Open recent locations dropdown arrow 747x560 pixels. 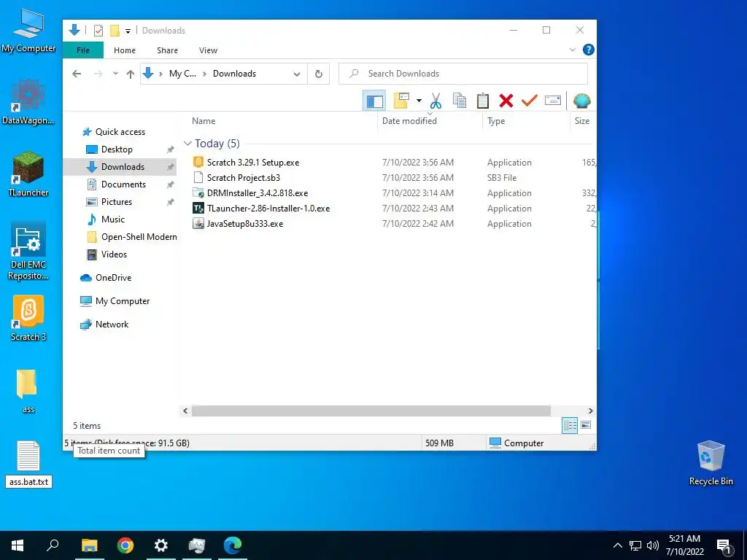tap(115, 74)
